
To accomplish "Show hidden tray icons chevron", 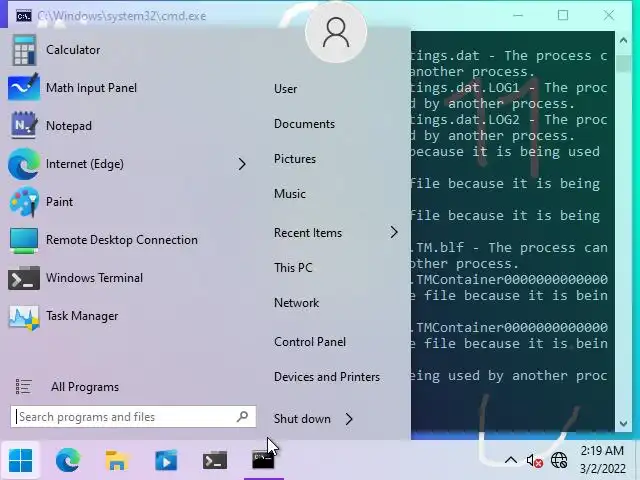I will point(511,461).
